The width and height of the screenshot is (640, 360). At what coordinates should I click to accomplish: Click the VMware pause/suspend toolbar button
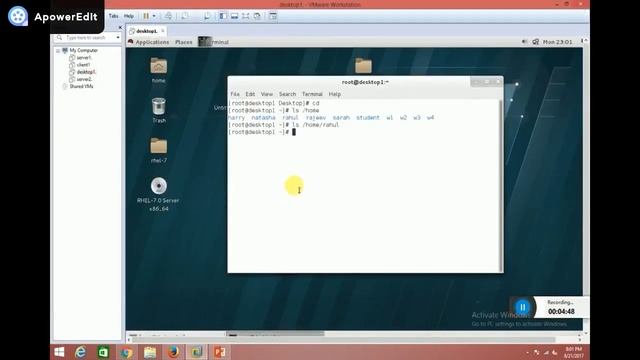pyautogui.click(x=146, y=16)
